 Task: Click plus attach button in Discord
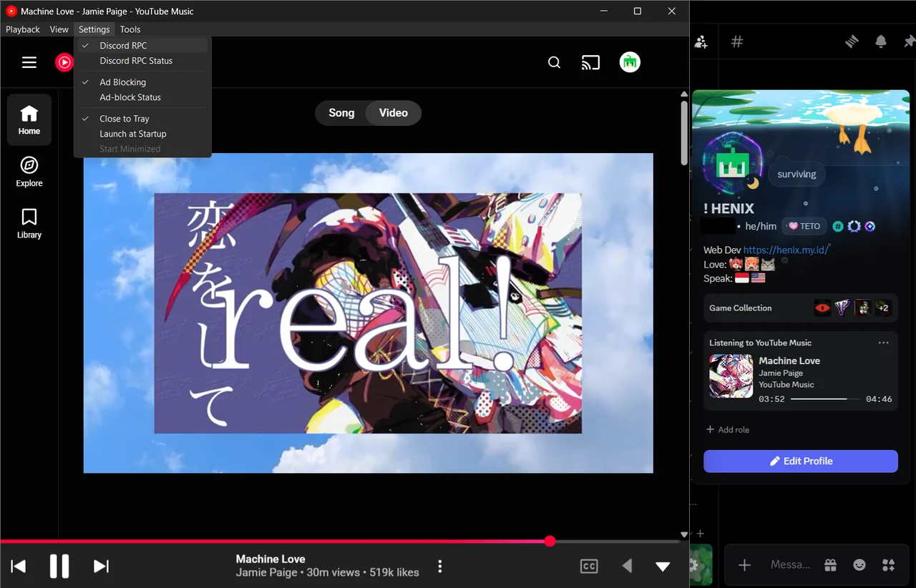(744, 565)
